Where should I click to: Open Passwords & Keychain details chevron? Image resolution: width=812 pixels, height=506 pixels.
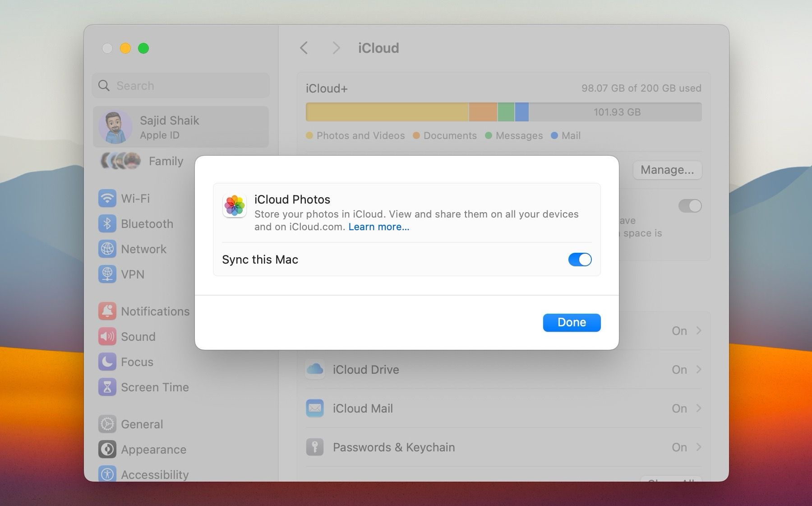point(698,447)
